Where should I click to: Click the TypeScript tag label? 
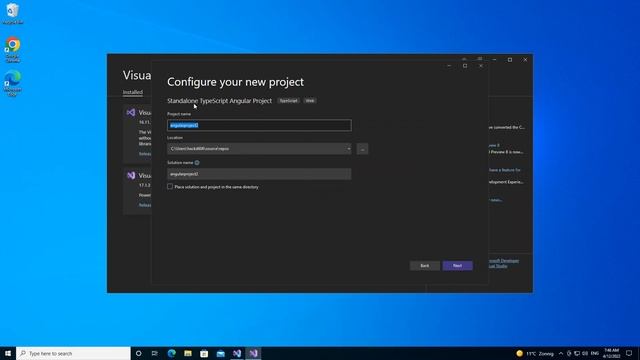pyautogui.click(x=289, y=101)
